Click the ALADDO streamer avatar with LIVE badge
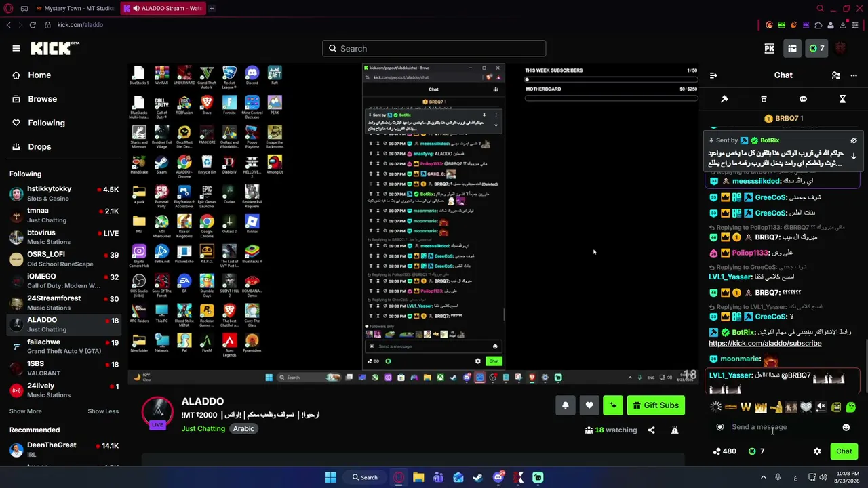Viewport: 868px width, 488px height. (x=157, y=413)
